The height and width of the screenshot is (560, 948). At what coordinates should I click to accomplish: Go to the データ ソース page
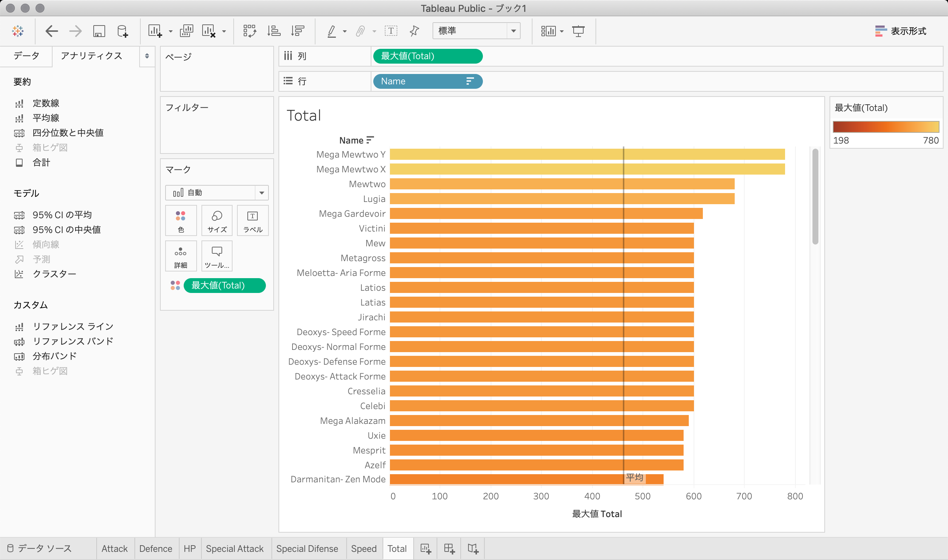[40, 548]
